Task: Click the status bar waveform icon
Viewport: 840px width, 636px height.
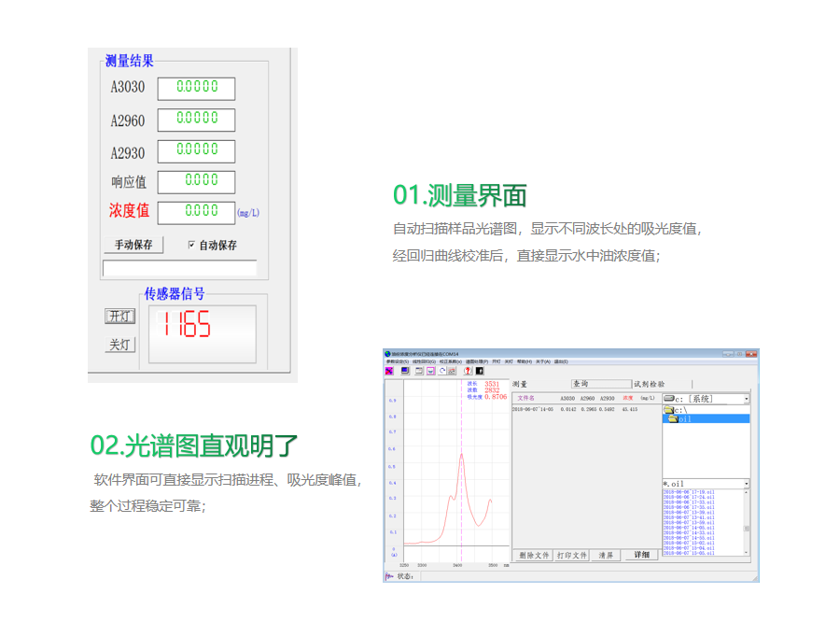Action: tap(389, 576)
